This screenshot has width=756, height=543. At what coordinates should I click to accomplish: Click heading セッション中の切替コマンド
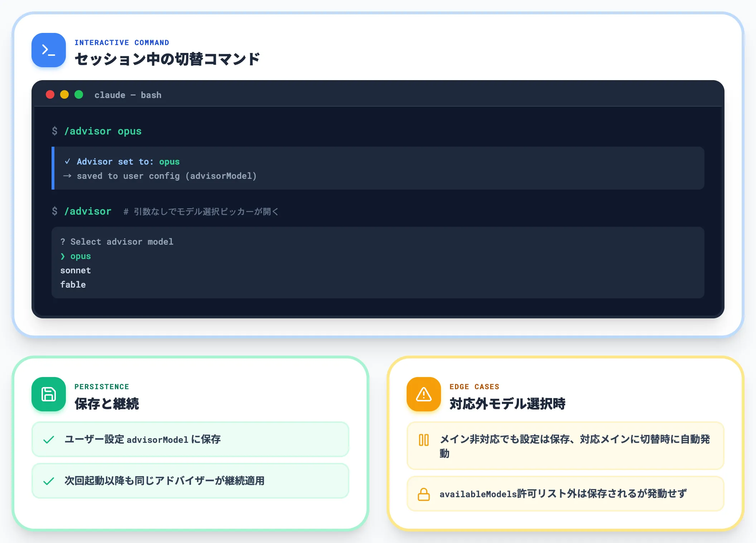click(x=167, y=59)
